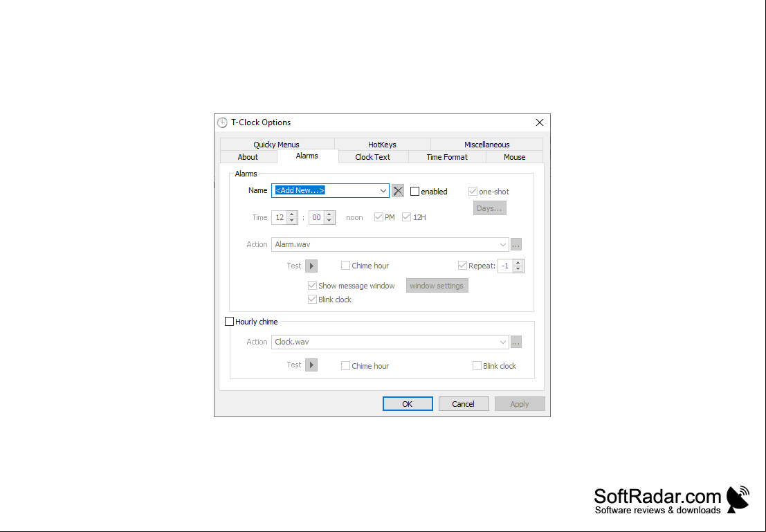Check Blink clock under Hourly chime

pos(477,366)
